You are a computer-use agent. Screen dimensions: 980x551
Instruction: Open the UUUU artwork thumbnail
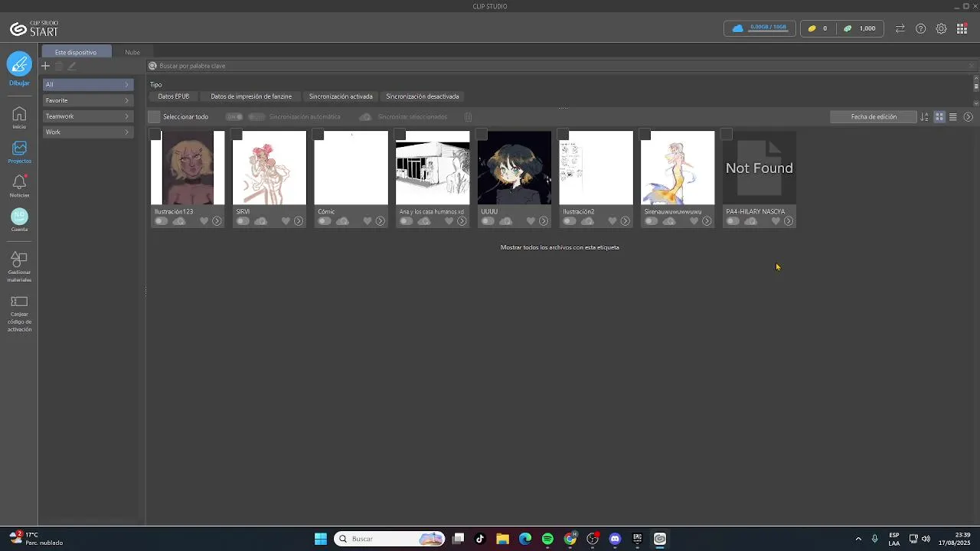tap(514, 168)
